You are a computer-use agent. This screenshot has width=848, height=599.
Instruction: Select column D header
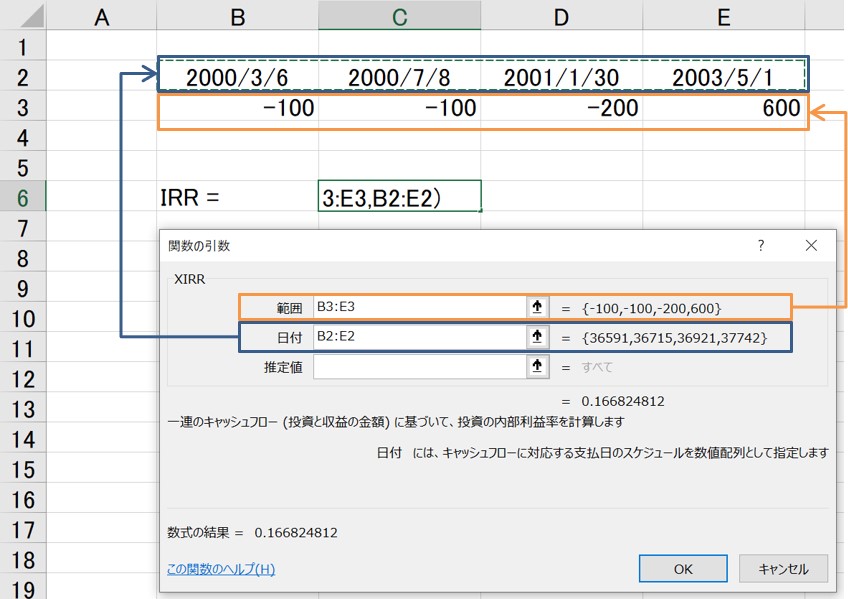[561, 15]
